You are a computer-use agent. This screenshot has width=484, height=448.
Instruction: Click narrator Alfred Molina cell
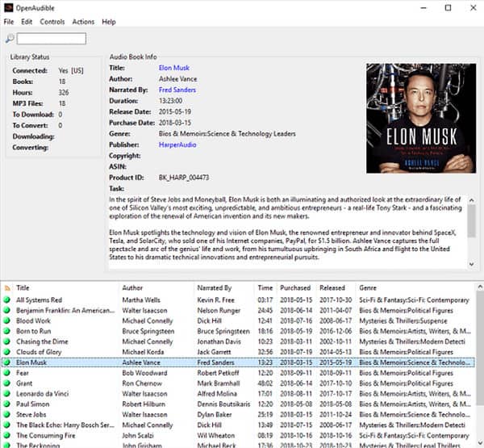[217, 394]
